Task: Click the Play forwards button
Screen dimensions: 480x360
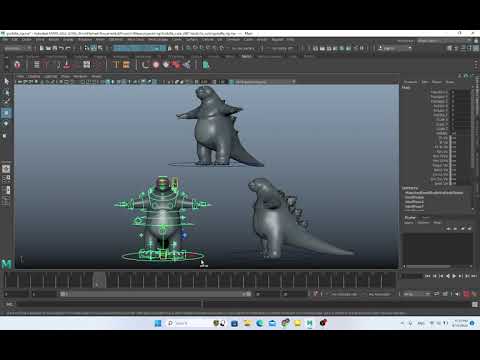Action: [x=454, y=276]
